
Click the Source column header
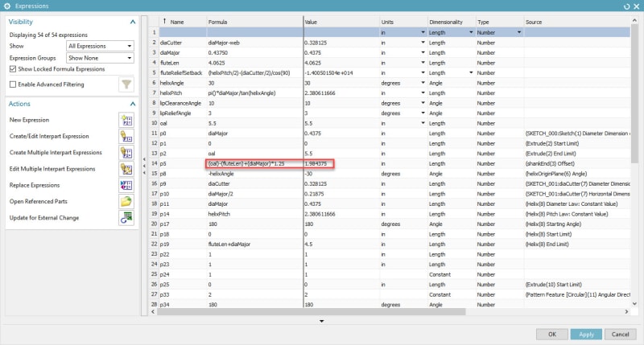[577, 23]
